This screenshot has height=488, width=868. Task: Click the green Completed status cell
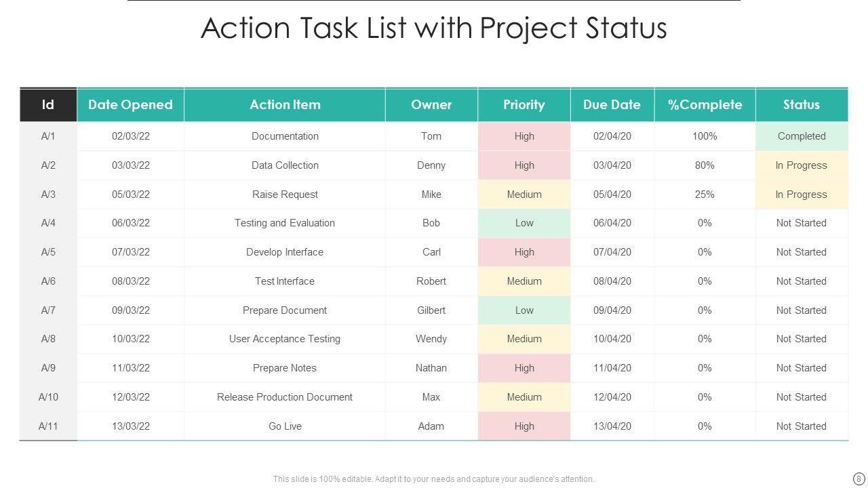point(802,136)
